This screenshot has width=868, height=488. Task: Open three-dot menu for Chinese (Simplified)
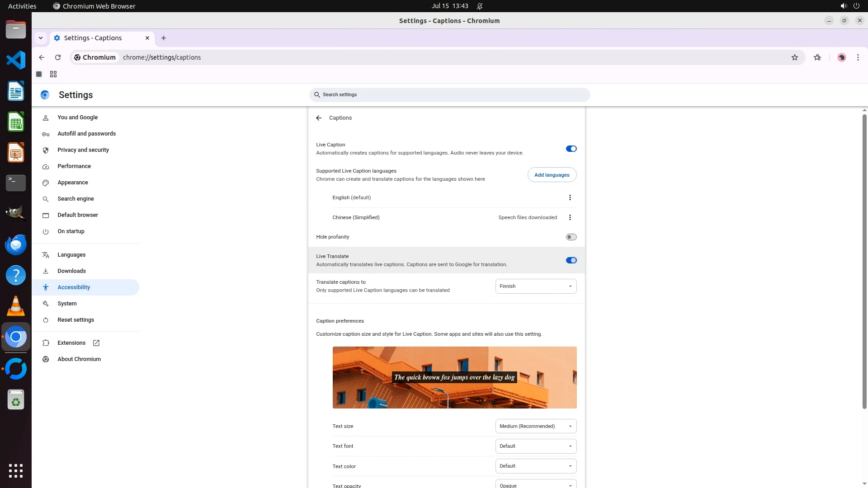(570, 217)
